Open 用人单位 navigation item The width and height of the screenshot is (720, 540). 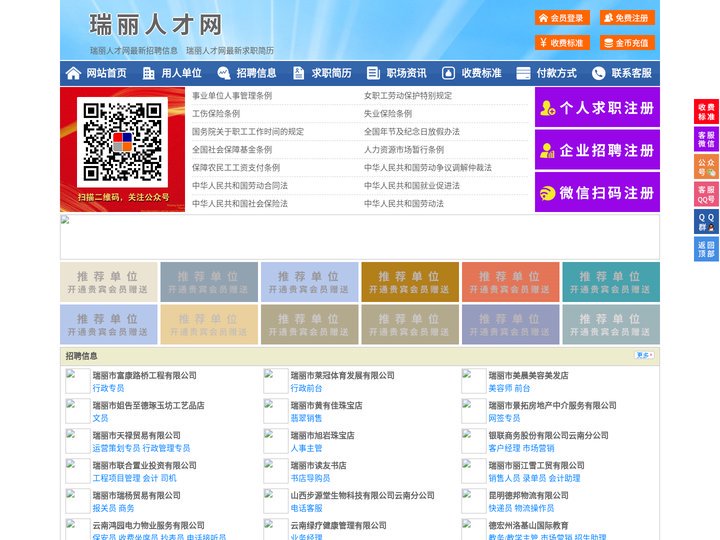pyautogui.click(x=181, y=73)
